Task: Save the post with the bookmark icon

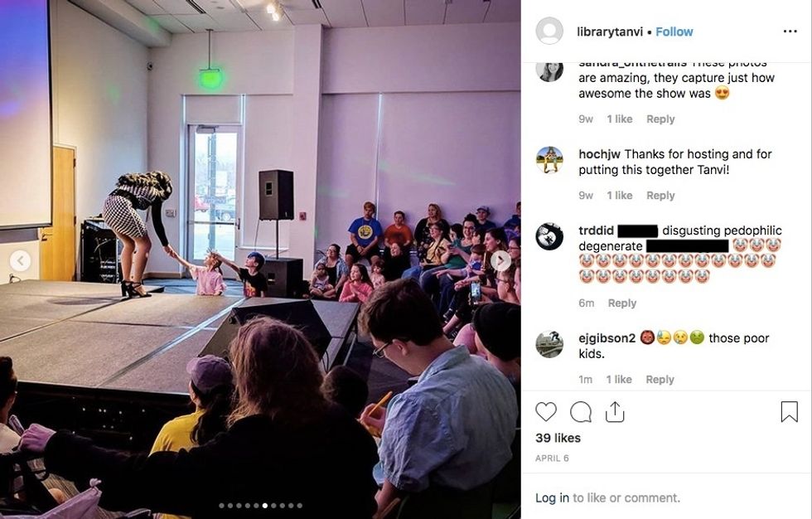Action: [789, 412]
